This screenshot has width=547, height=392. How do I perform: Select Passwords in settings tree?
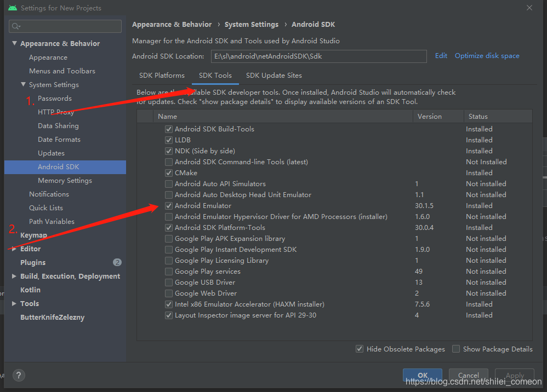coord(55,99)
